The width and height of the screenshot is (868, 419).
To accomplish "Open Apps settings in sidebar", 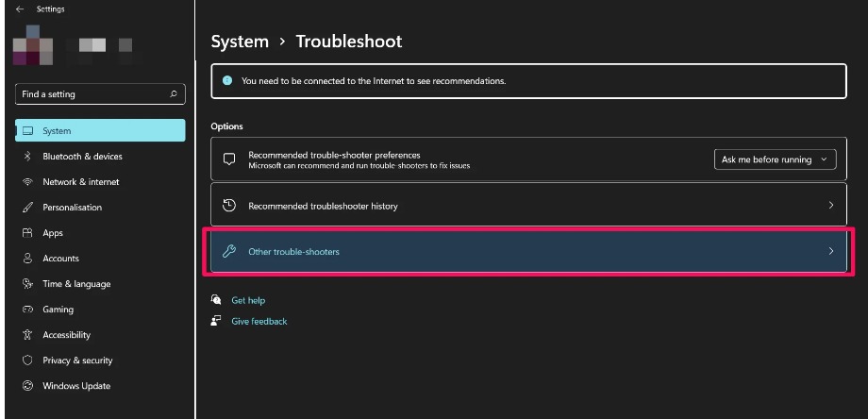I will (53, 233).
